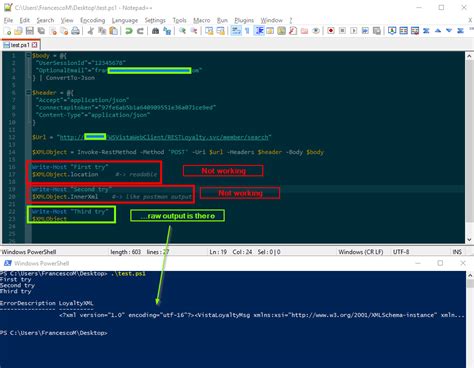This screenshot has width=474, height=368.
Task: Click the Save Recorded Macro icon
Action: [377, 31]
